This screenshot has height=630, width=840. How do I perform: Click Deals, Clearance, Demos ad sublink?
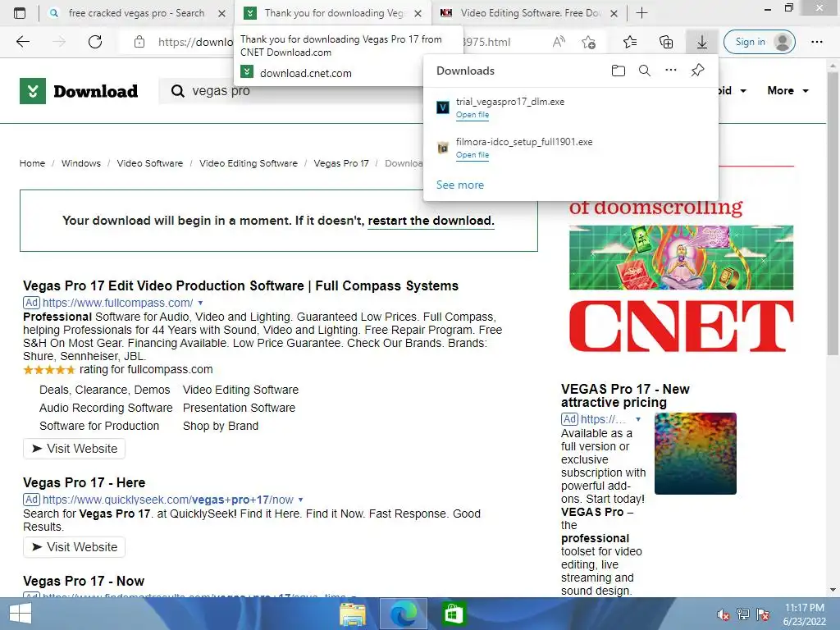pos(104,390)
